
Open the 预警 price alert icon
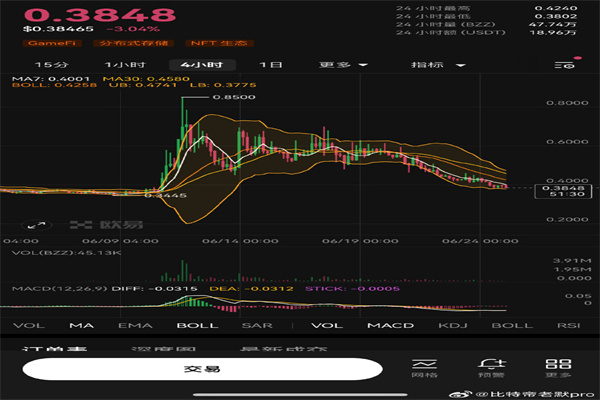pos(489,368)
